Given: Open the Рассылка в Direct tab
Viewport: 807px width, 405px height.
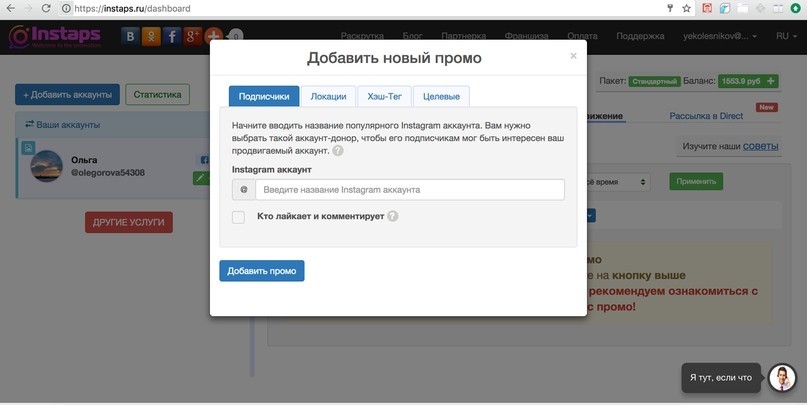Looking at the screenshot, I should coord(706,116).
